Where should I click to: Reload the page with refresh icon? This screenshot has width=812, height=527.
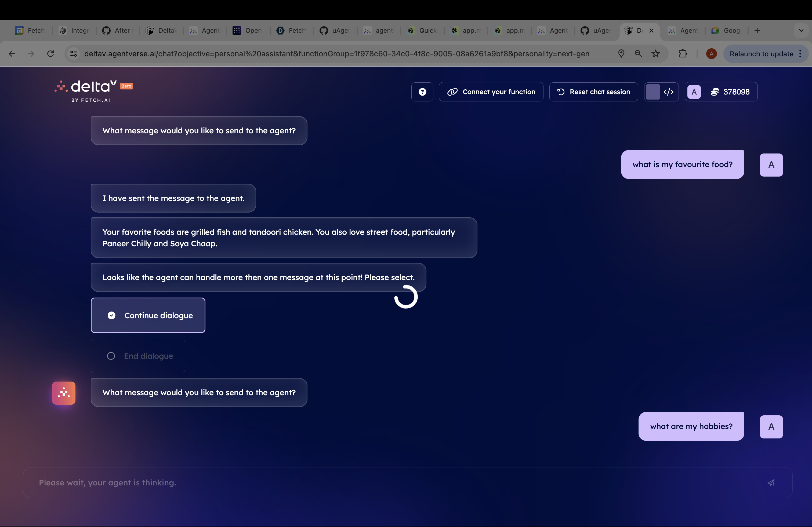click(x=50, y=53)
